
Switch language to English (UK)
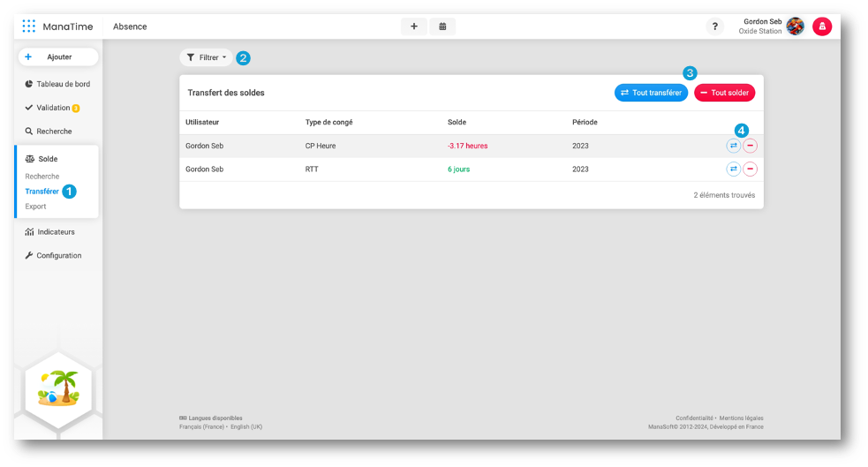[x=246, y=426]
